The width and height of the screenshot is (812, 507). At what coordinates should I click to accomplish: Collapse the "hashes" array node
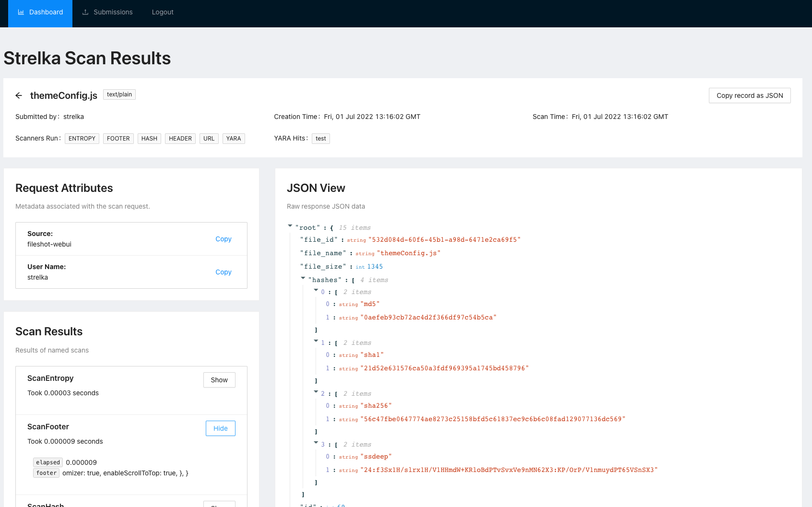(303, 278)
